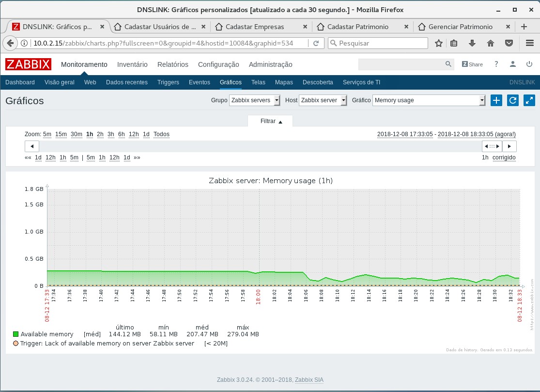Click the orange trigger legend marker
The height and width of the screenshot is (392, 540).
coord(15,344)
